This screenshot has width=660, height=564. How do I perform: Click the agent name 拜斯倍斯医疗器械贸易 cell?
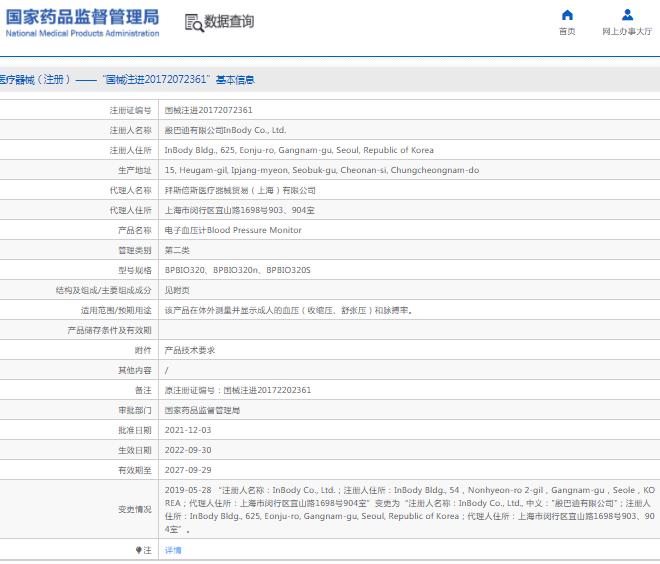coord(240,190)
